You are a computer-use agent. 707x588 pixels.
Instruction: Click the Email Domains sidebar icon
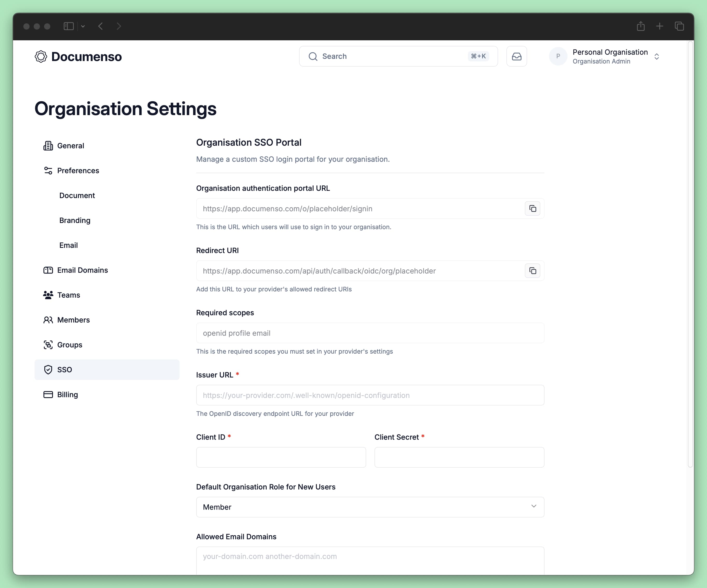point(48,270)
